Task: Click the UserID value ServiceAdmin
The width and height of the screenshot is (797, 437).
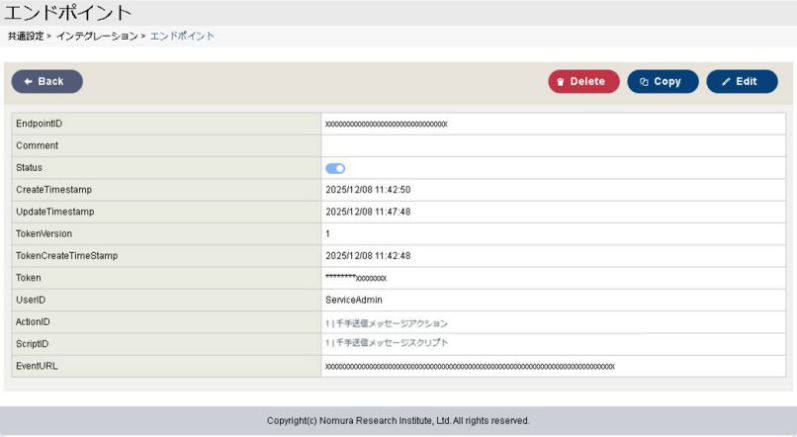Action: click(x=354, y=300)
